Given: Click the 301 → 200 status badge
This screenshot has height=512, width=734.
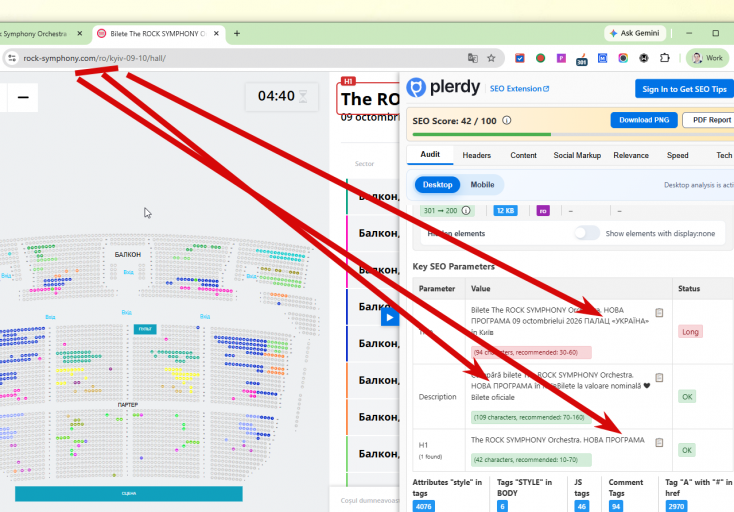Looking at the screenshot, I should tap(447, 211).
